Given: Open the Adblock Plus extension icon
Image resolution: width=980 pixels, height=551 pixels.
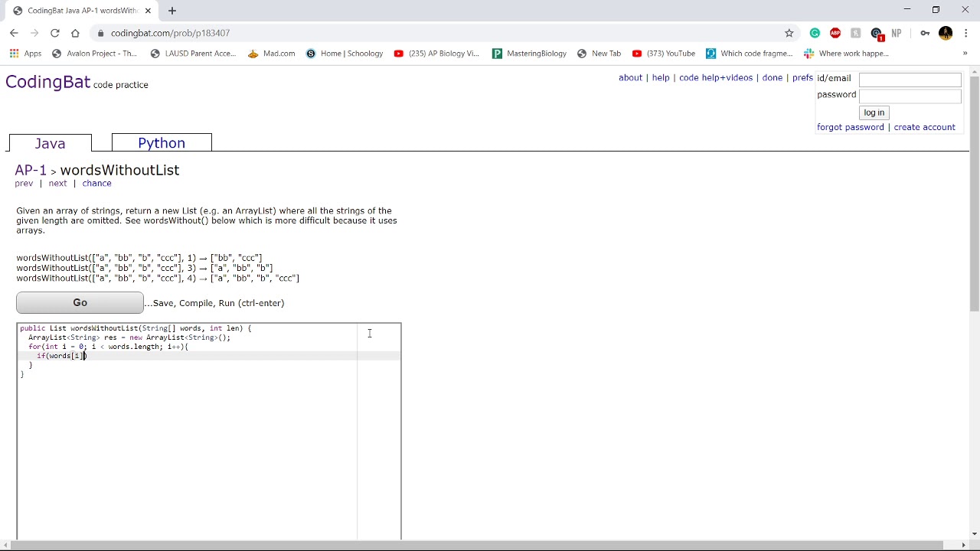Looking at the screenshot, I should (835, 33).
